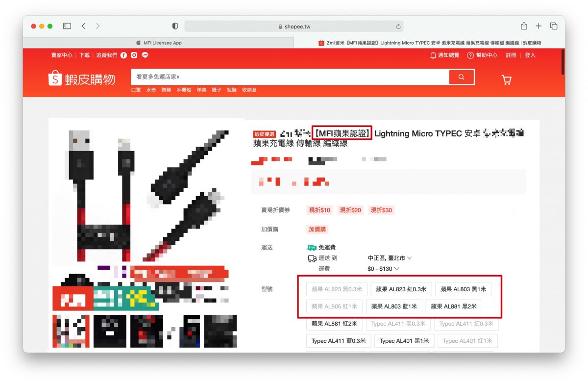
Task: Open the shopping cart icon
Action: [507, 79]
